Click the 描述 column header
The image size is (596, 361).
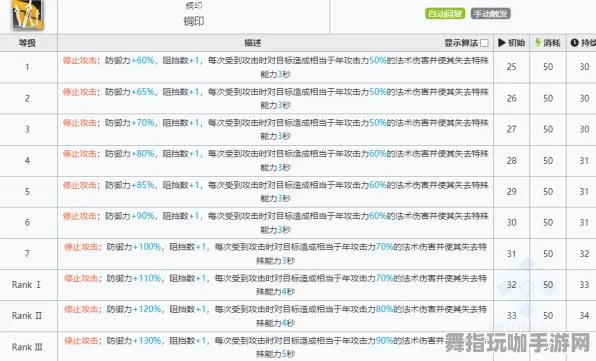pyautogui.click(x=253, y=43)
